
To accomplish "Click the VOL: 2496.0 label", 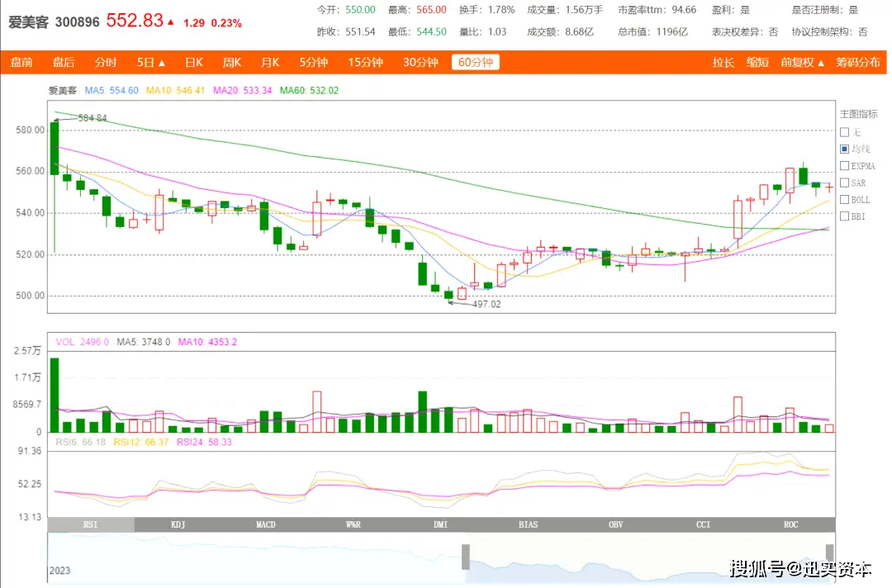I will tap(82, 342).
